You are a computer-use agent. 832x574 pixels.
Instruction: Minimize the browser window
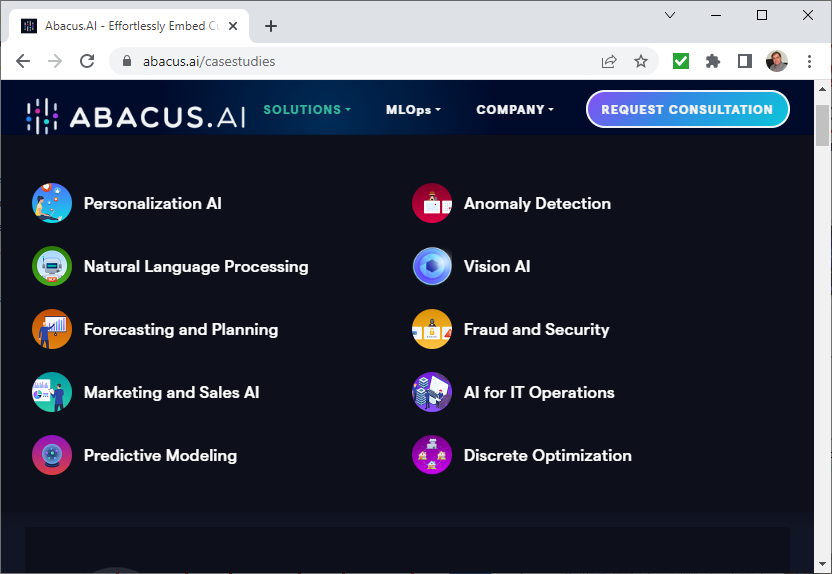coord(716,15)
